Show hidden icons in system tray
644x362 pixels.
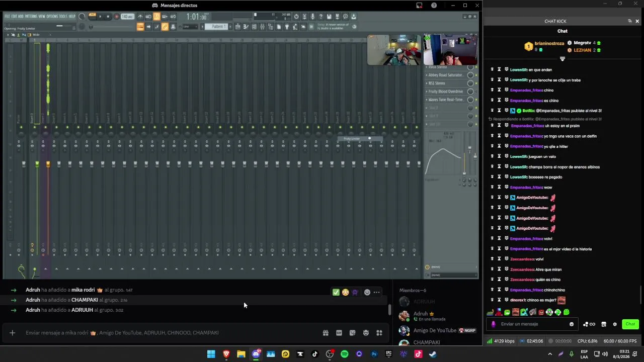(550, 354)
